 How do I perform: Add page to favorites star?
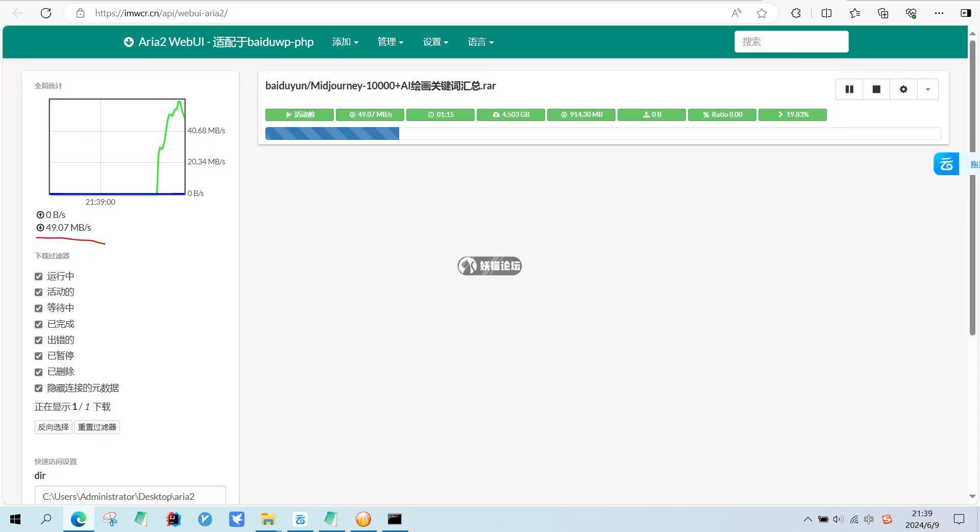[x=762, y=13]
